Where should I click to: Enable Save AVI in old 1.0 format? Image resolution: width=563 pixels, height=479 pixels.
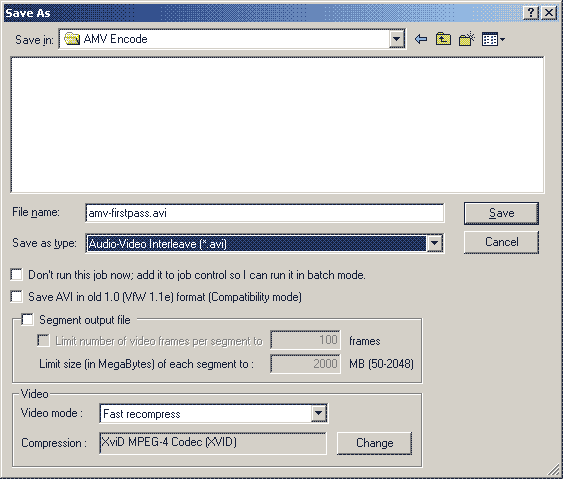[x=17, y=297]
